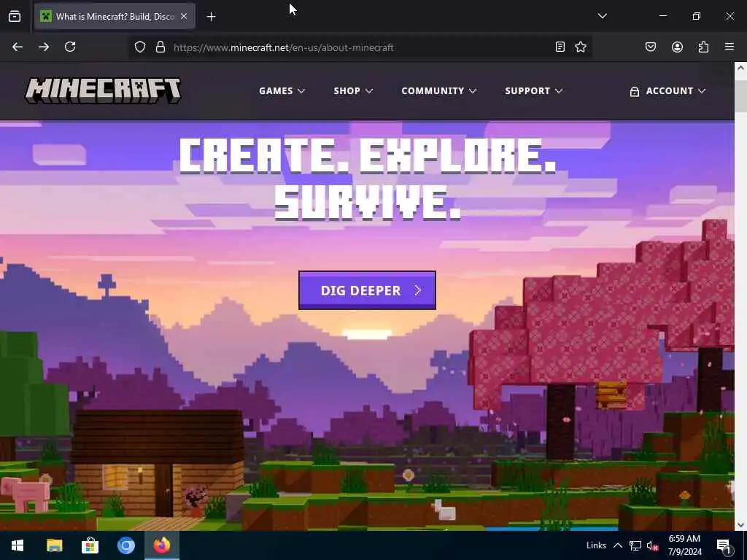This screenshot has width=747, height=560.
Task: Open the list all tabs dropdown arrow
Action: point(602,16)
